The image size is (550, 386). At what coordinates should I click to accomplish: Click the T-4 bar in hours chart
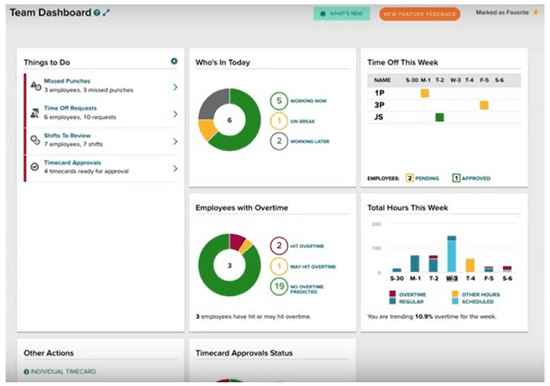pos(470,266)
